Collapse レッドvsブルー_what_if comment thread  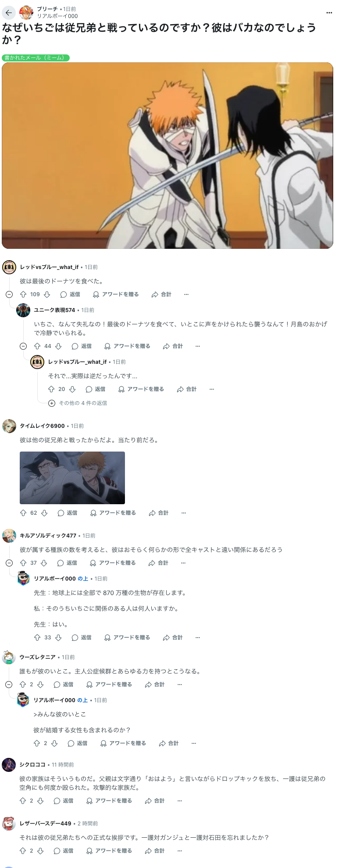click(9, 294)
